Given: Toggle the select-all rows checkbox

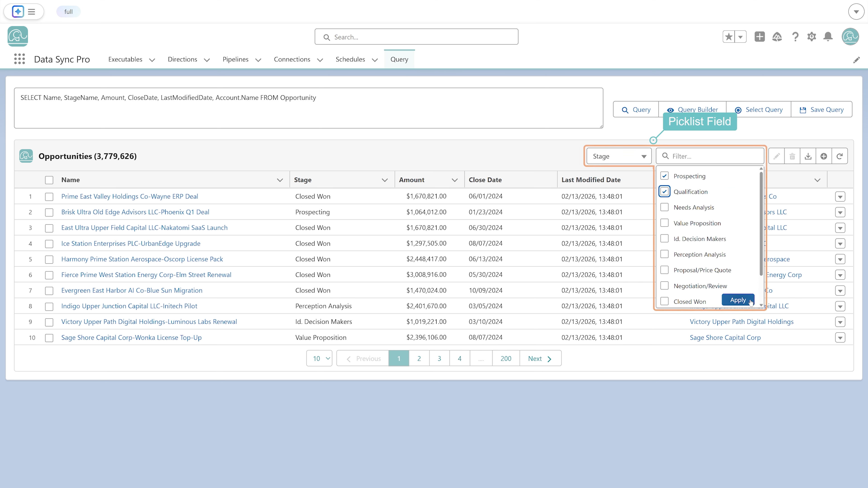Looking at the screenshot, I should [49, 180].
